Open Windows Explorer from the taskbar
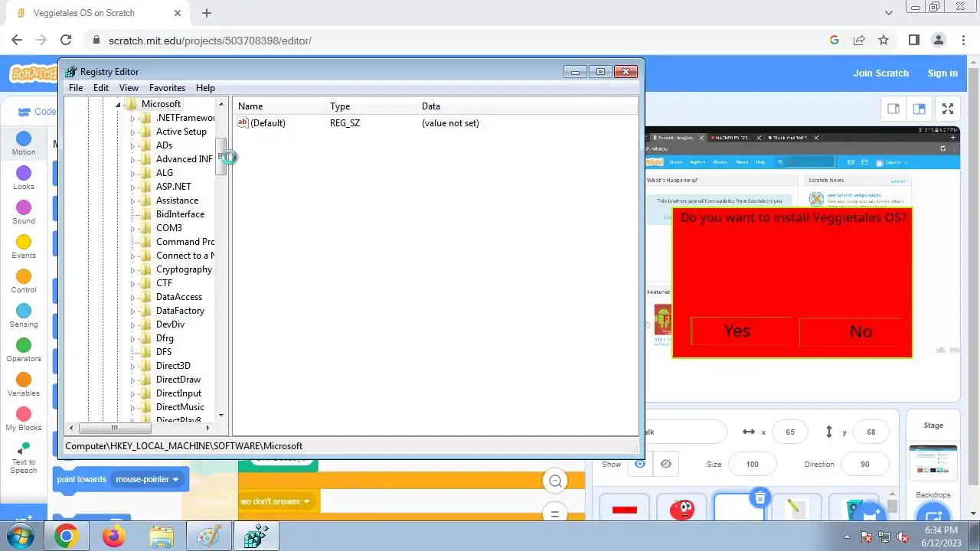The image size is (980, 551). [161, 536]
